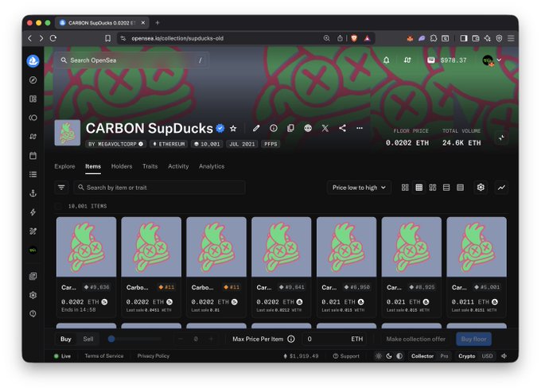Viewport: 541px width, 392px height.
Task: Switch to the Activity tab
Action: (178, 166)
